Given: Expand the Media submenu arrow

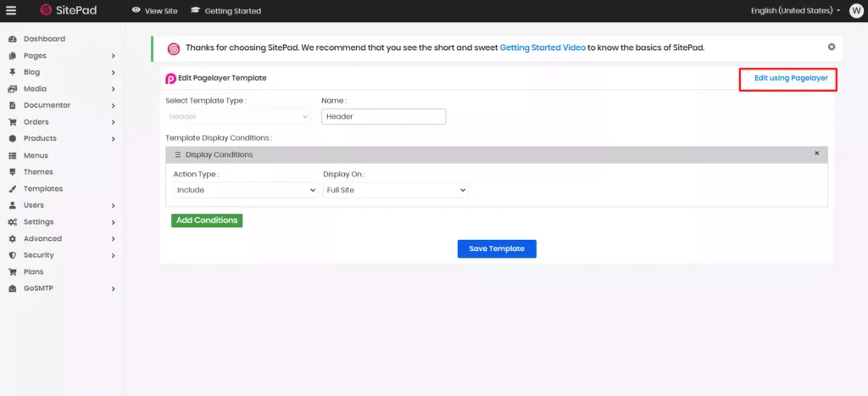Looking at the screenshot, I should coord(113,89).
